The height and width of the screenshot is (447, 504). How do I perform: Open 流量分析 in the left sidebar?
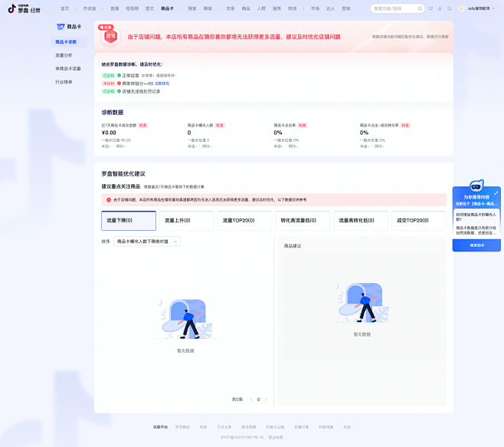64,55
